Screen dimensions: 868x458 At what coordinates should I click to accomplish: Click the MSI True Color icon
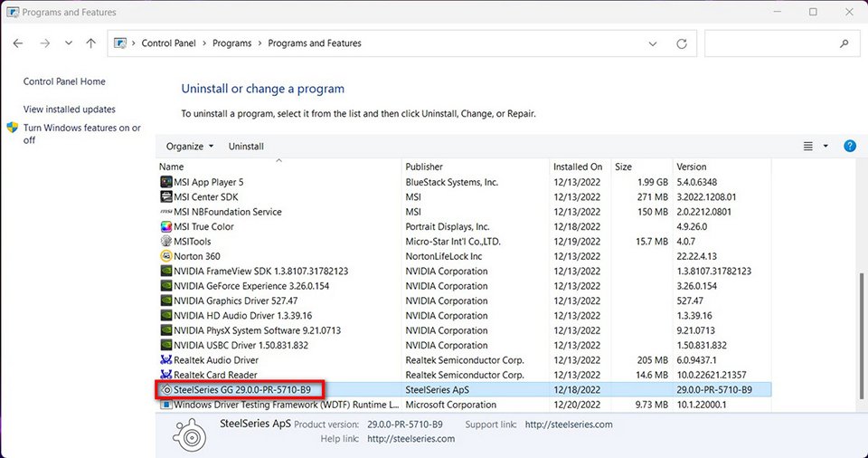click(165, 227)
